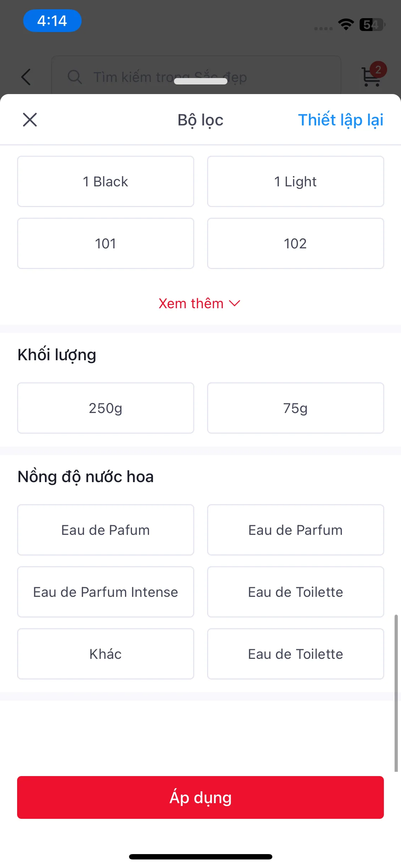This screenshot has height=868, width=401.
Task: Focus the Tìm kiếm search field
Action: click(x=196, y=77)
